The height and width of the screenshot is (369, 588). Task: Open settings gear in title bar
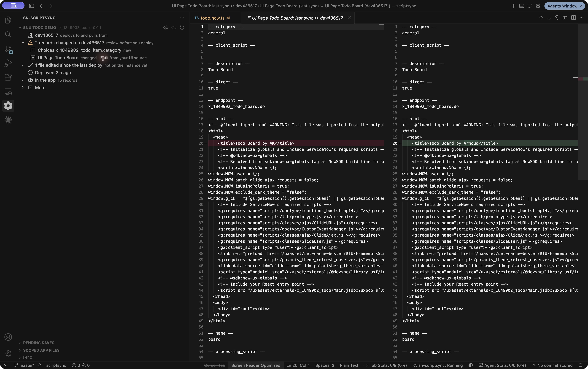(x=538, y=6)
